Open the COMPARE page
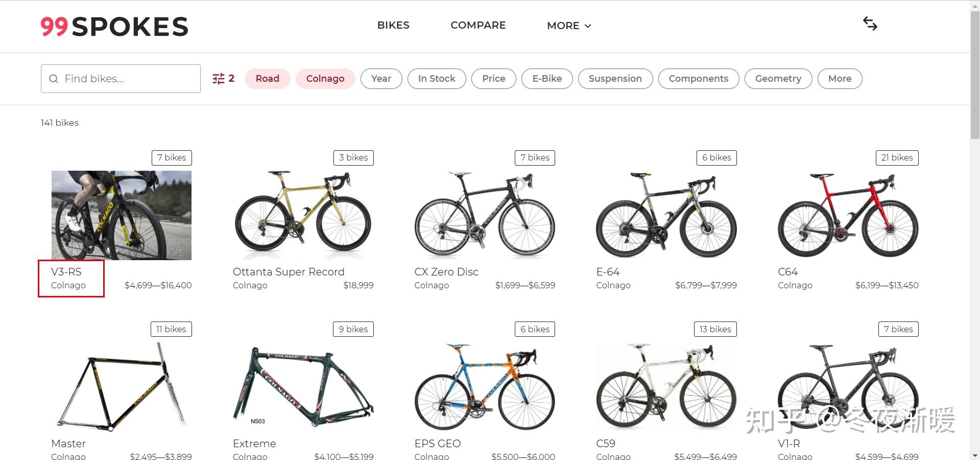The width and height of the screenshot is (980, 460). (x=478, y=25)
